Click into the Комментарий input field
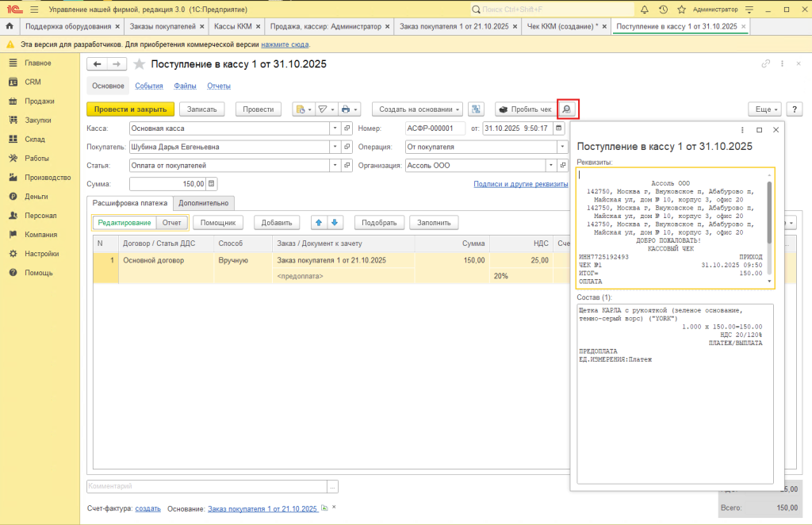The width and height of the screenshot is (812, 525). point(206,486)
